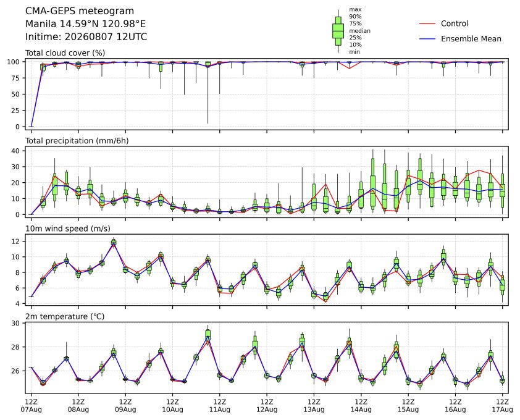Select the Manila 14.59°N 120.98°E location line
520x420 pixels.
86,24
